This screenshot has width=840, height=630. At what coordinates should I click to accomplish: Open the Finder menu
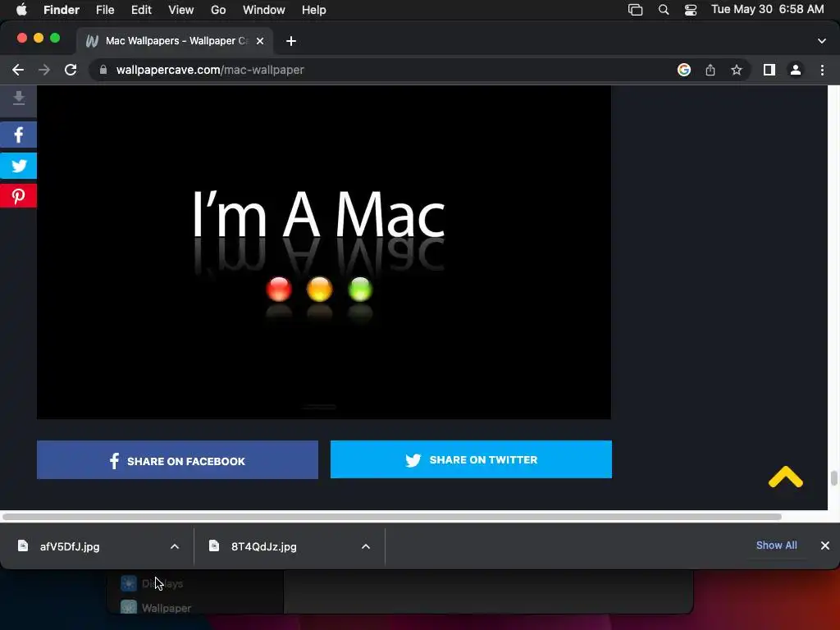coord(62,10)
